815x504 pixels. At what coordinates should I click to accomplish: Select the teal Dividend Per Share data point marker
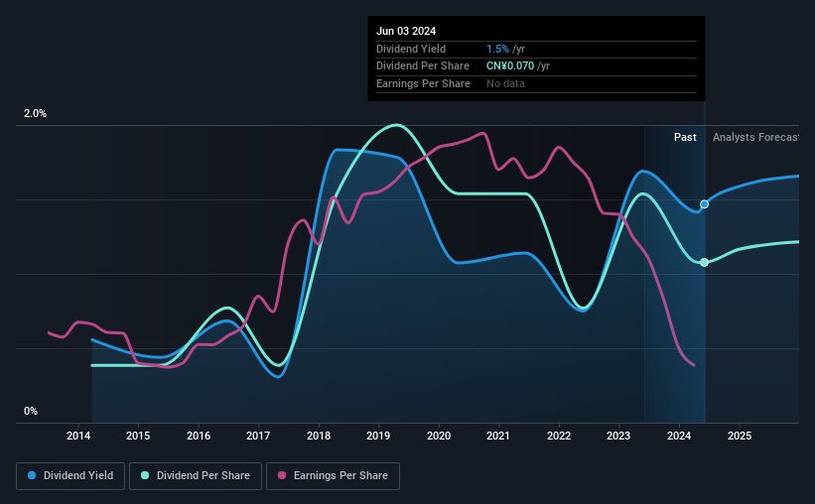704,262
